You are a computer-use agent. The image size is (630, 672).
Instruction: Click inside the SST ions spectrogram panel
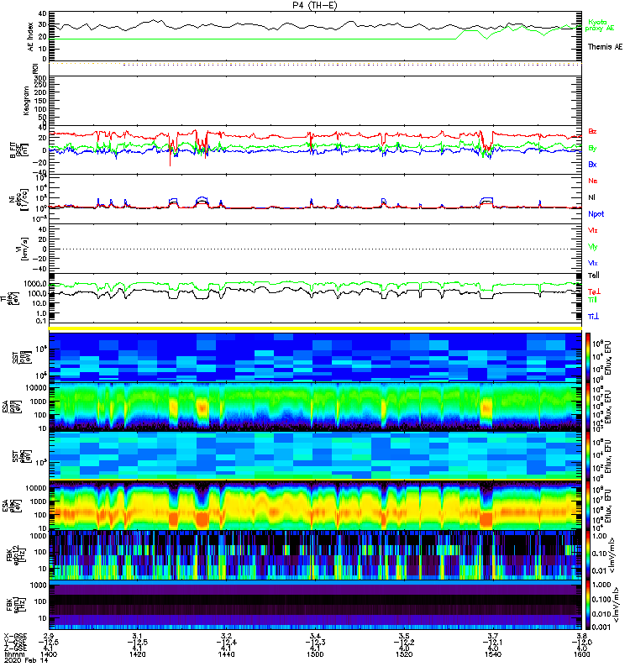[315, 356]
